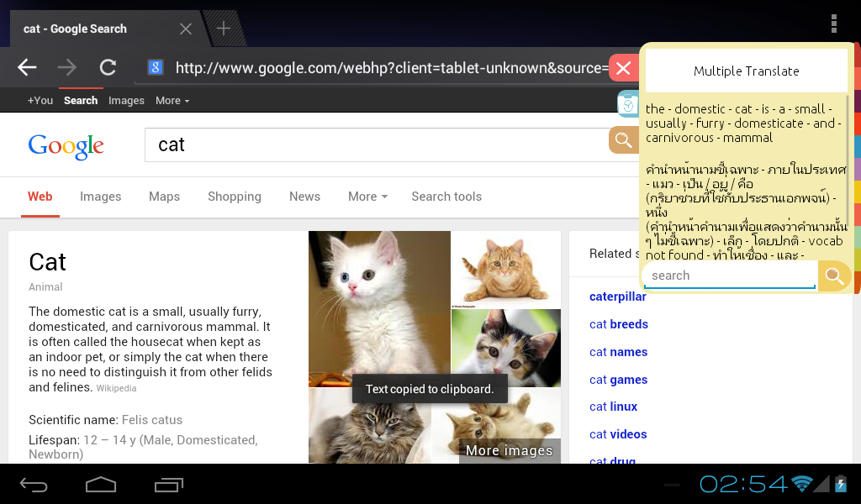Screen dimensions: 861x504
Task: Follow the 'Felis catus' scientific name link
Action: pyautogui.click(x=152, y=420)
